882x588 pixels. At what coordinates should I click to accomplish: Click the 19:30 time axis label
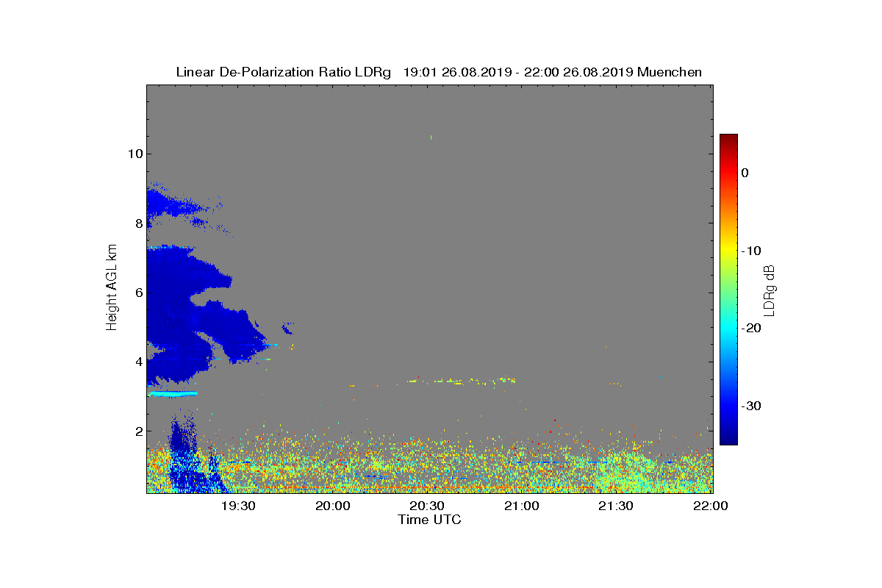tap(237, 506)
